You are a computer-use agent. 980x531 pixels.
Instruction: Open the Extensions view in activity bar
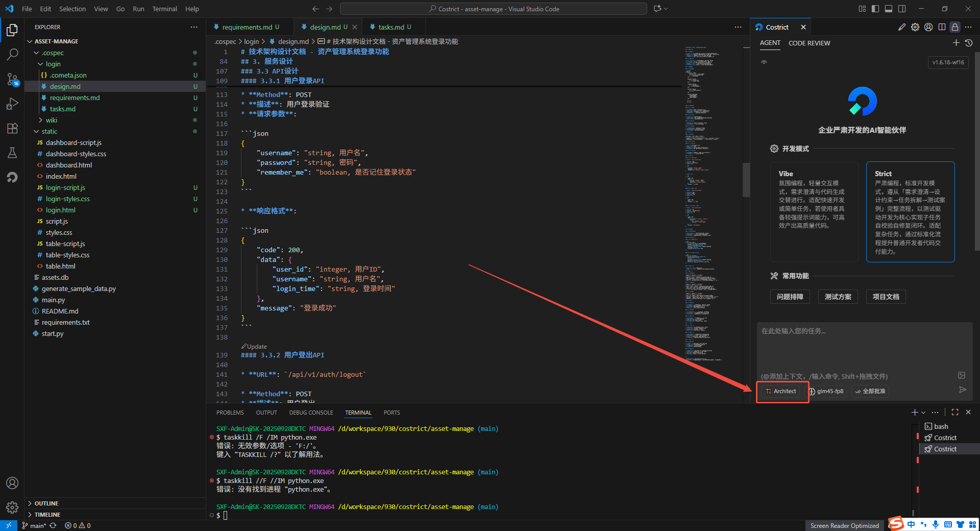click(x=12, y=128)
